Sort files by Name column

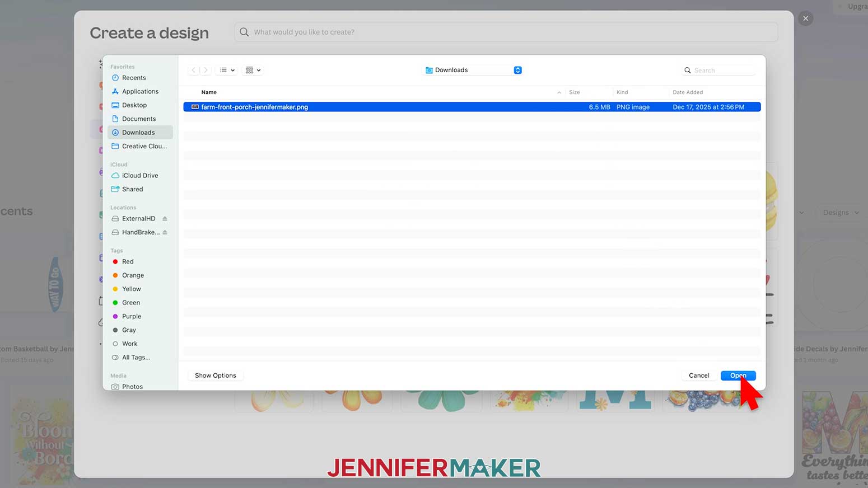tap(209, 92)
